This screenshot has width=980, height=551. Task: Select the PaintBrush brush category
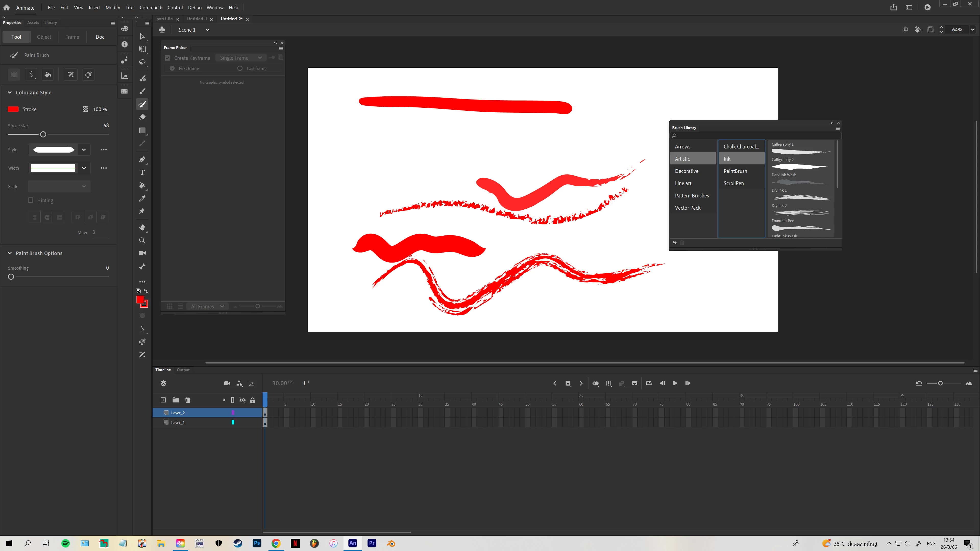click(735, 171)
